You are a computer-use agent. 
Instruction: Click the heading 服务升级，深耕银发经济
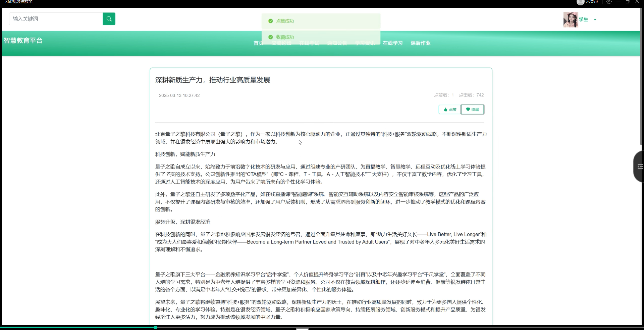coord(183,222)
